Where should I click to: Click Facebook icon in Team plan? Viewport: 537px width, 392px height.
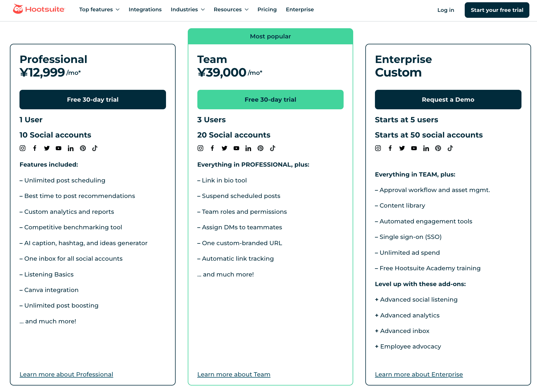tap(212, 148)
